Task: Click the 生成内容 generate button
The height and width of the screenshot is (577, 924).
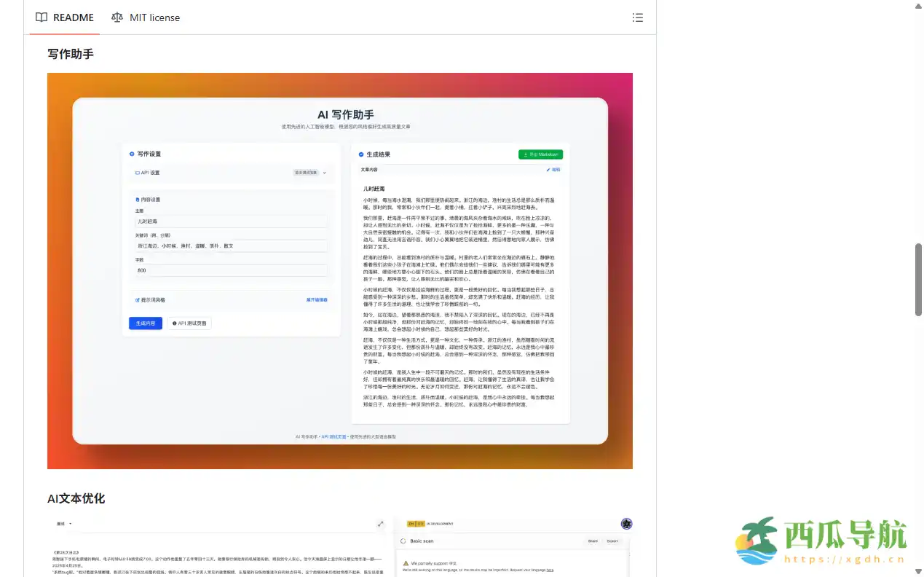Action: coord(146,323)
